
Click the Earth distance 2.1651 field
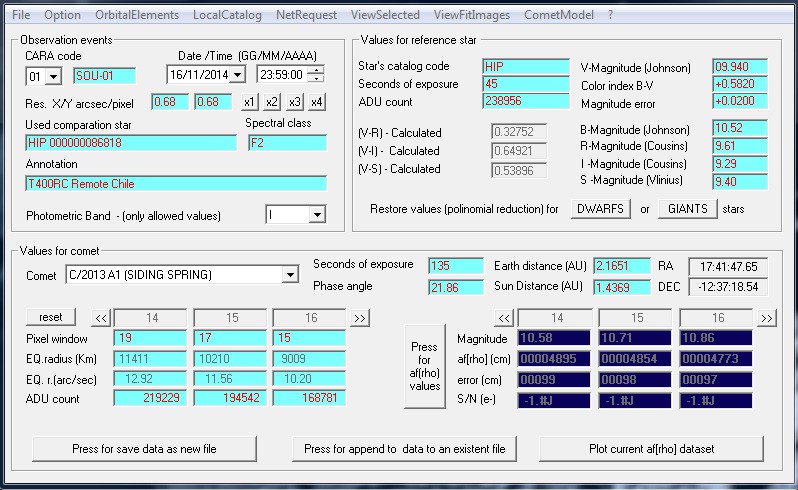(x=622, y=266)
